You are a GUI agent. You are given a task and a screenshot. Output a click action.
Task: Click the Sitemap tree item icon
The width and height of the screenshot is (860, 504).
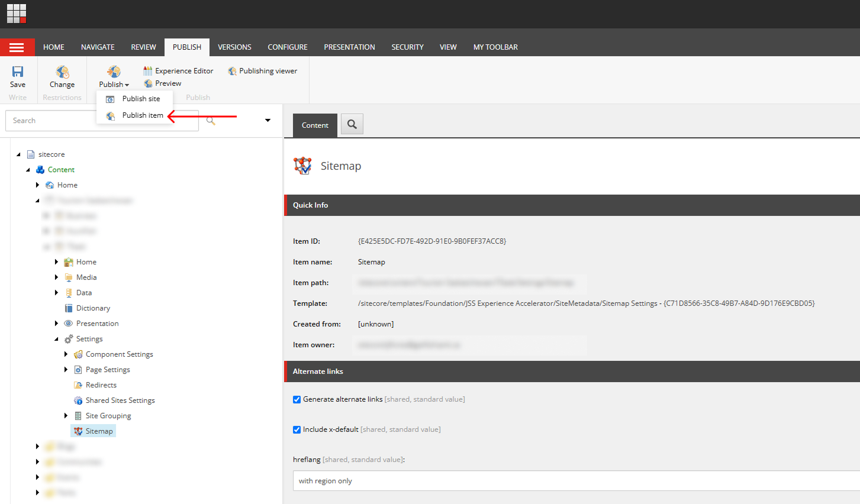click(78, 431)
